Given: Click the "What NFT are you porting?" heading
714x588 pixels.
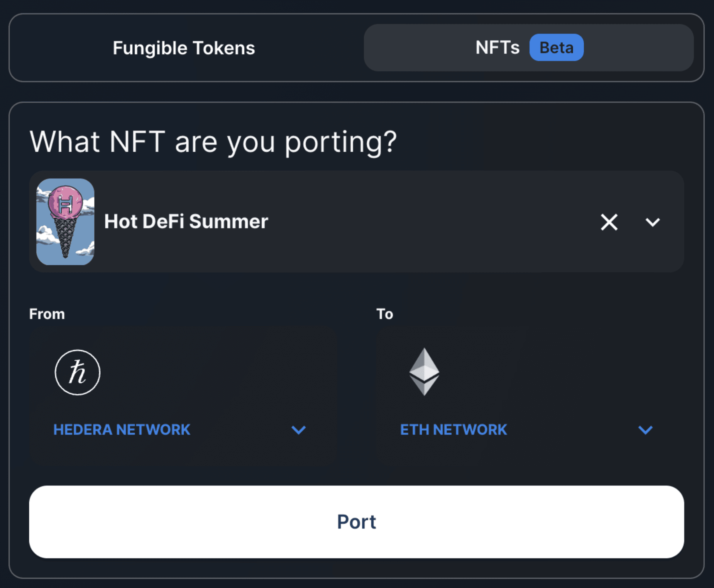Looking at the screenshot, I should (x=213, y=142).
